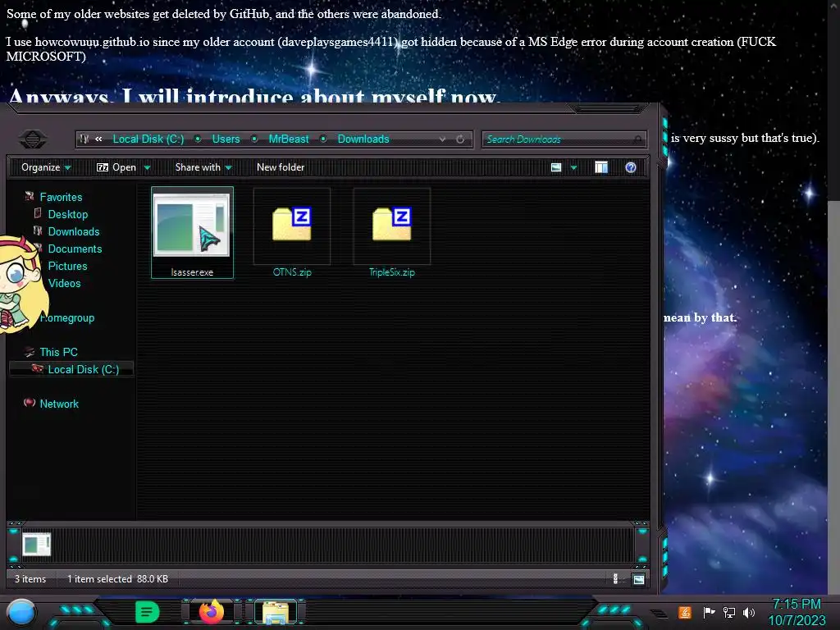This screenshot has width=840, height=630.
Task: Select Network in the navigation pane
Action: pos(59,404)
